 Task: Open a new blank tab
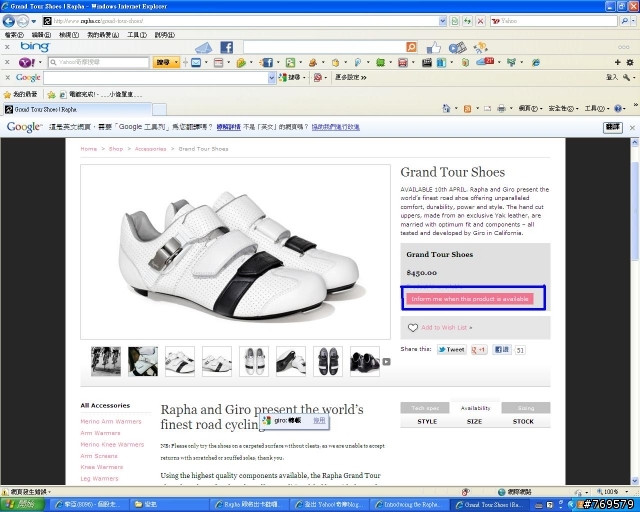pyautogui.click(x=159, y=109)
